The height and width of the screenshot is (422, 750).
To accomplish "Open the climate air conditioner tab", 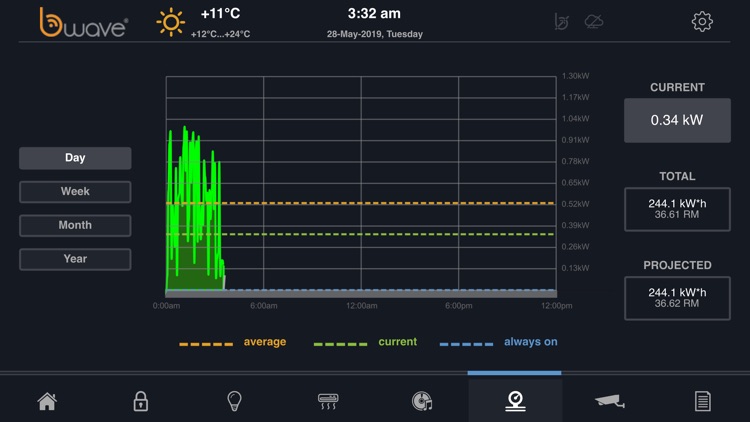I will click(x=328, y=401).
